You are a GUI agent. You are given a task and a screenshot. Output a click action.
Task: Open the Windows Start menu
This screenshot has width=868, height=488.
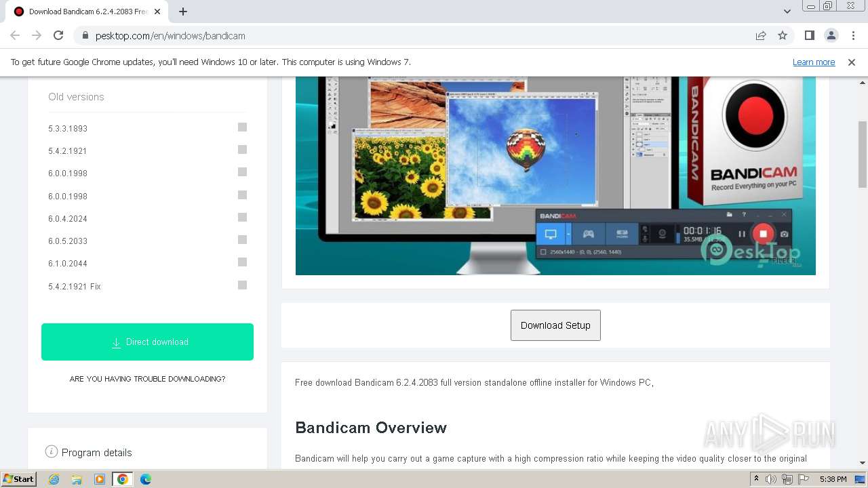(18, 479)
